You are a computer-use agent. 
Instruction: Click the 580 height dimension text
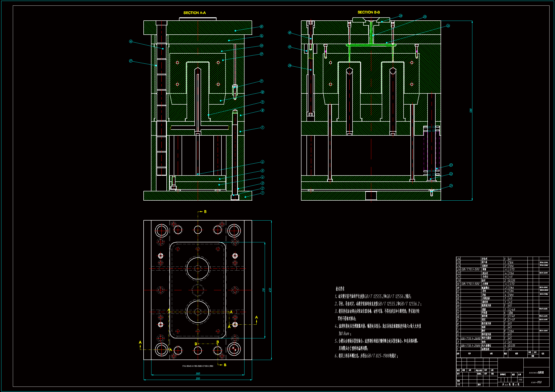click(x=470, y=110)
